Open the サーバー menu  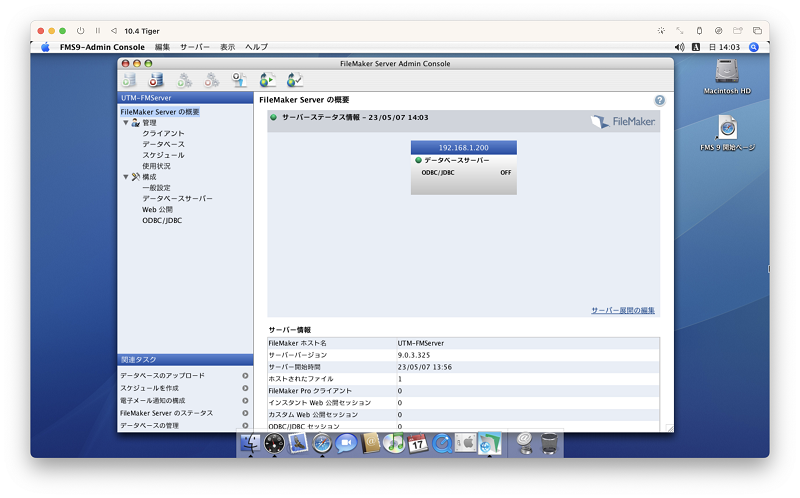[194, 47]
